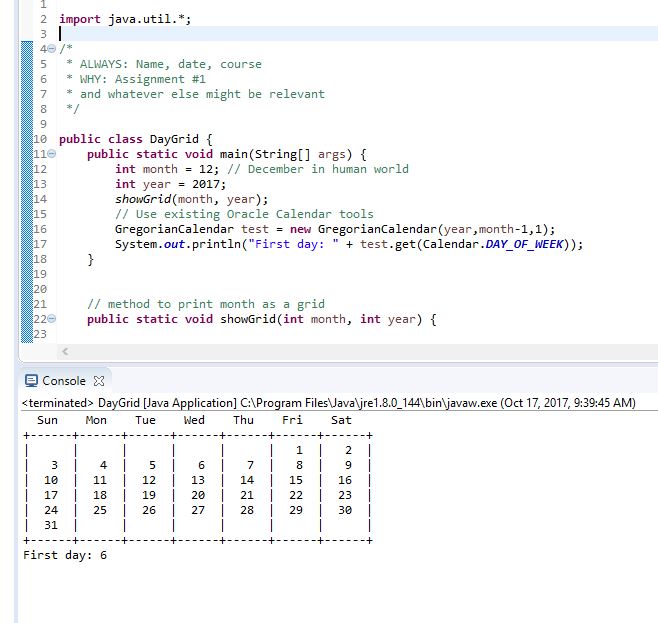Image resolution: width=658 pixels, height=623 pixels.
Task: Click line number 10 in the gutter
Action: (40, 139)
